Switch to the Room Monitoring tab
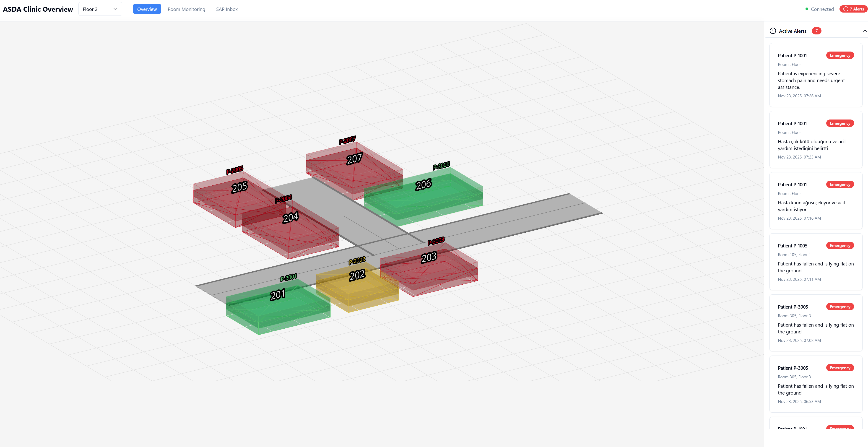Viewport: 868px width, 447px height. pos(186,9)
